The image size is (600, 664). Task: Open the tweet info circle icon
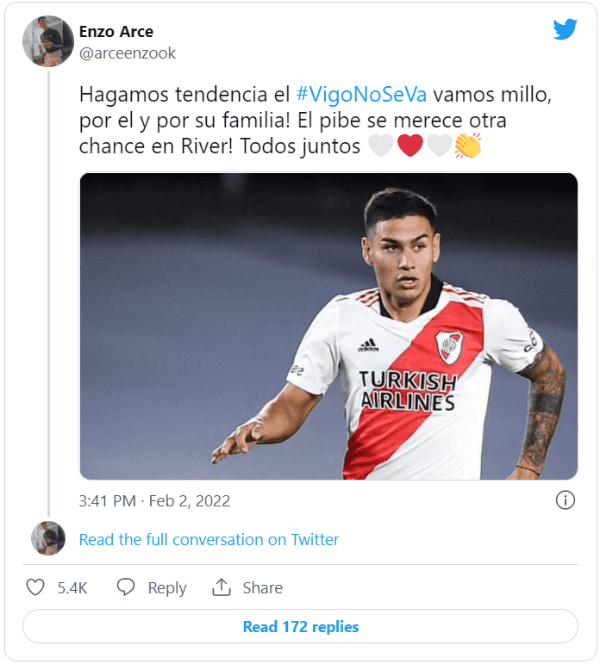pos(564,500)
